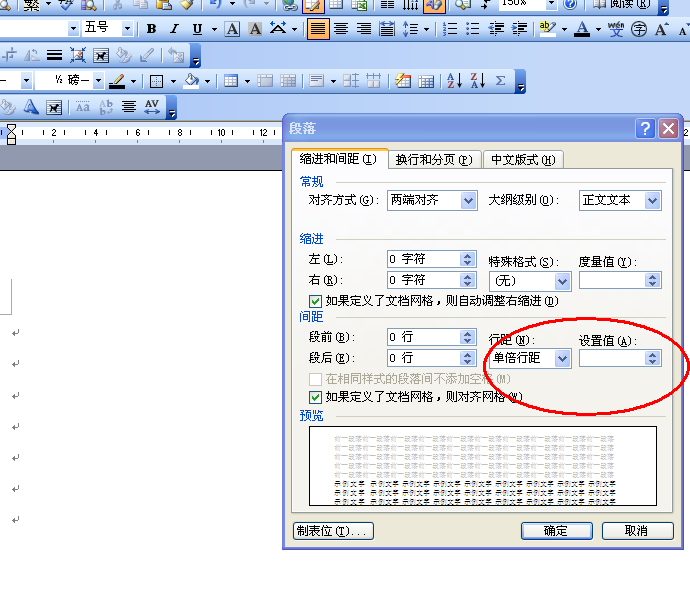Set WordArt text alignment
Viewport: 690px width, 600px height.
click(x=129, y=107)
